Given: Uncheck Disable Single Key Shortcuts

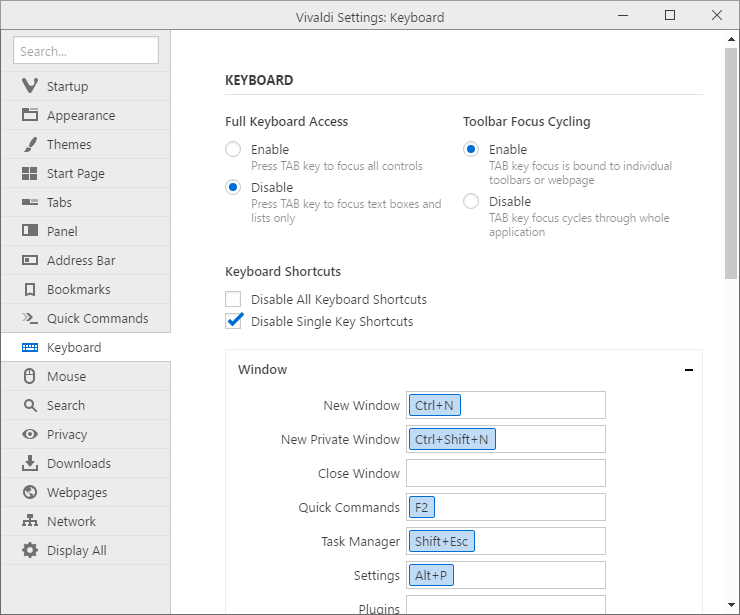Looking at the screenshot, I should pyautogui.click(x=234, y=321).
